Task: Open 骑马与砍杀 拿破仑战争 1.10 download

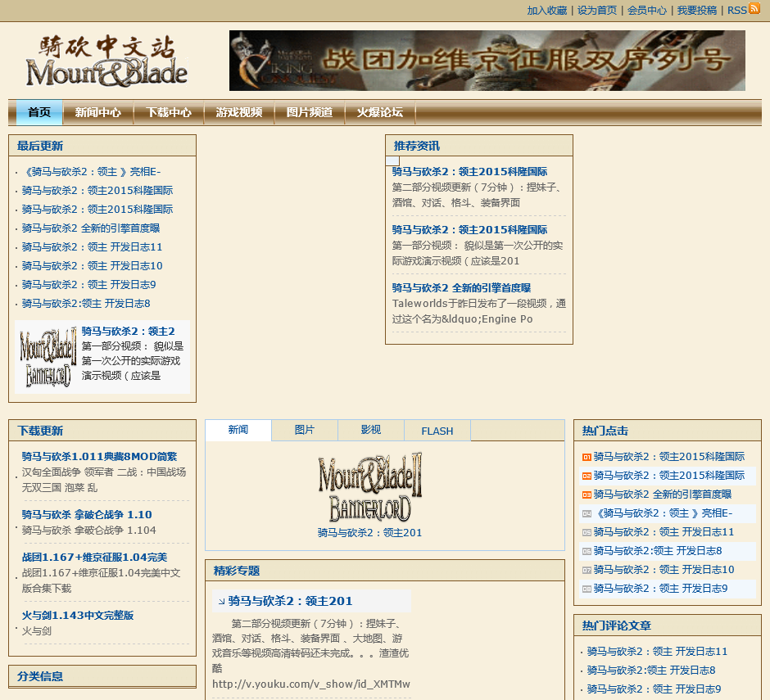Action: (x=87, y=515)
